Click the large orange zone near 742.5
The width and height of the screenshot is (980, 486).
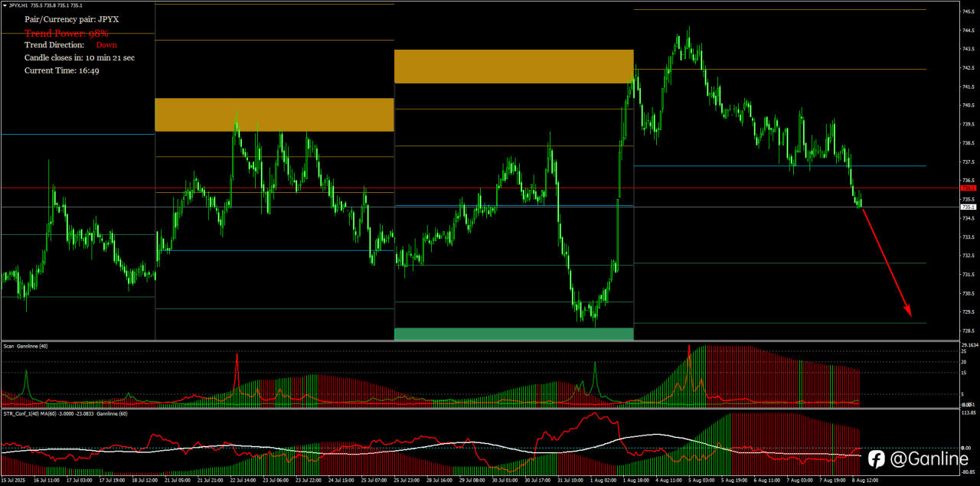514,67
